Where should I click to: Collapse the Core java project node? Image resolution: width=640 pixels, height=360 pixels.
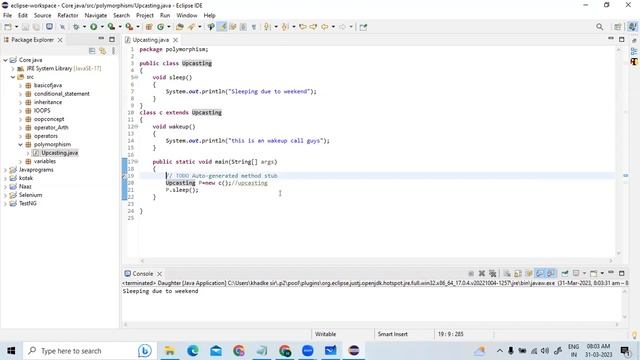click(5, 60)
